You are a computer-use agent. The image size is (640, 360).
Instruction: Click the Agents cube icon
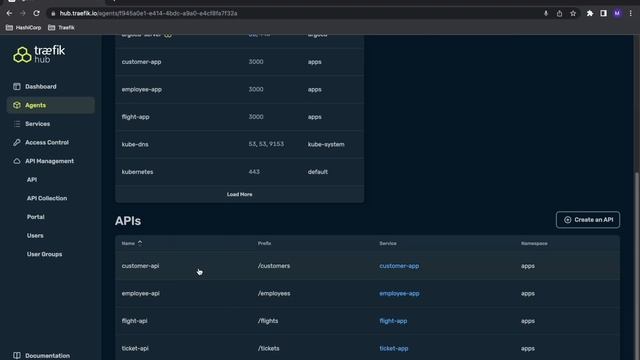(17, 105)
